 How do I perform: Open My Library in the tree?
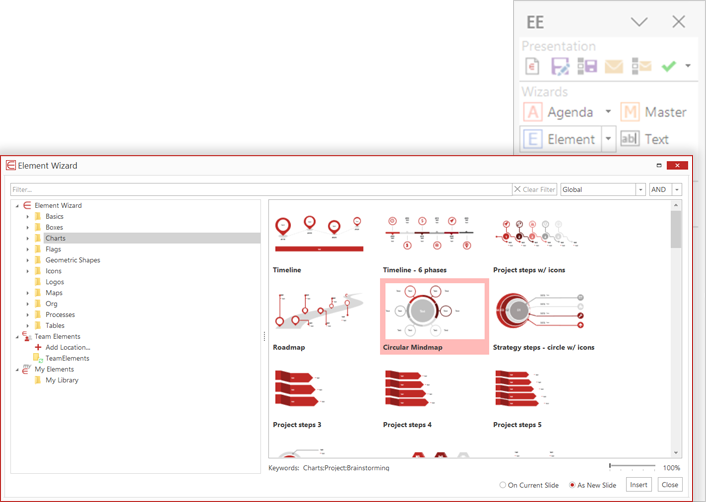click(x=61, y=380)
